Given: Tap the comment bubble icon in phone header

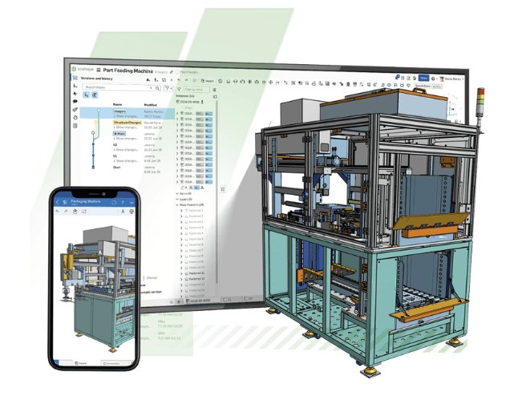Looking at the screenshot, I should click(114, 202).
